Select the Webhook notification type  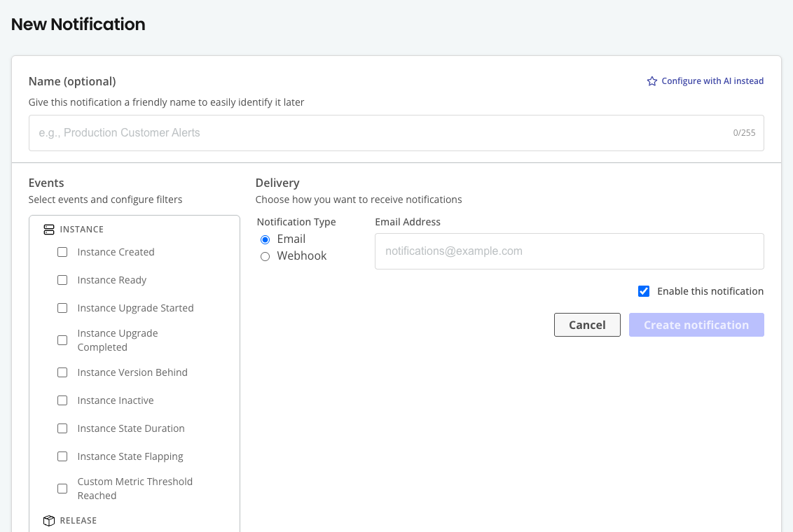click(265, 256)
